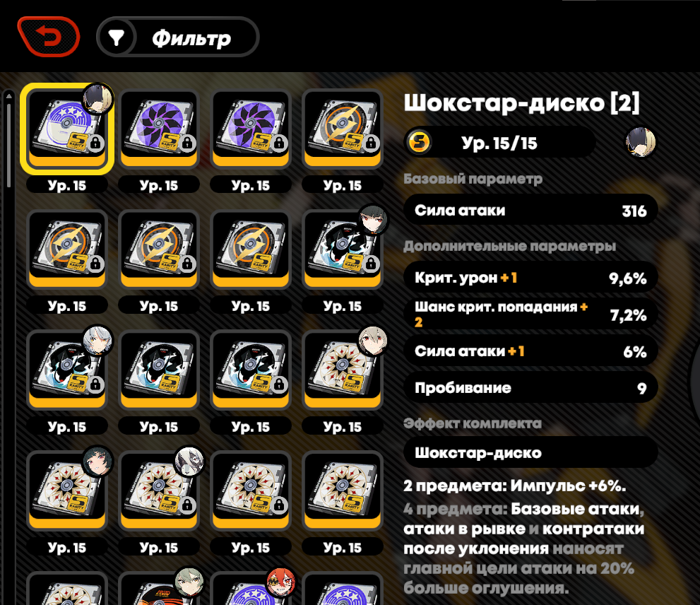Click red-haired character avatar on bottom blue disc
Screen dimensions: 700x605
point(281,582)
